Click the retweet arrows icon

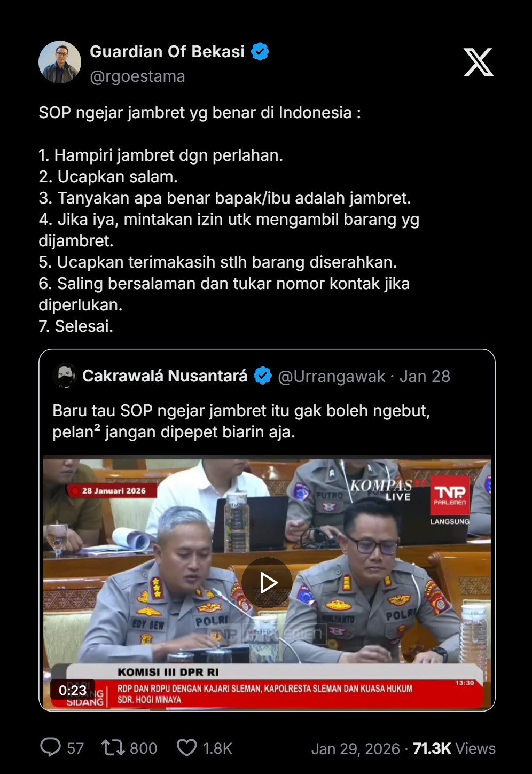[x=113, y=748]
